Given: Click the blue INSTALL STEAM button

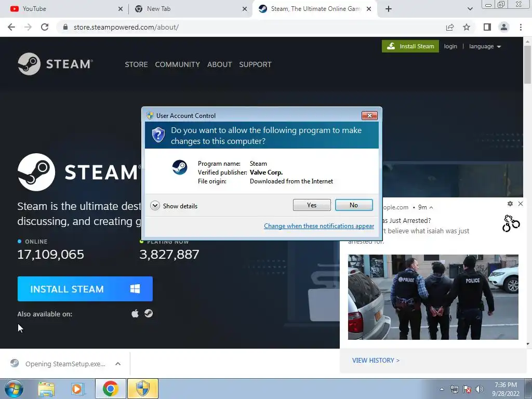Looking at the screenshot, I should coord(85,289).
